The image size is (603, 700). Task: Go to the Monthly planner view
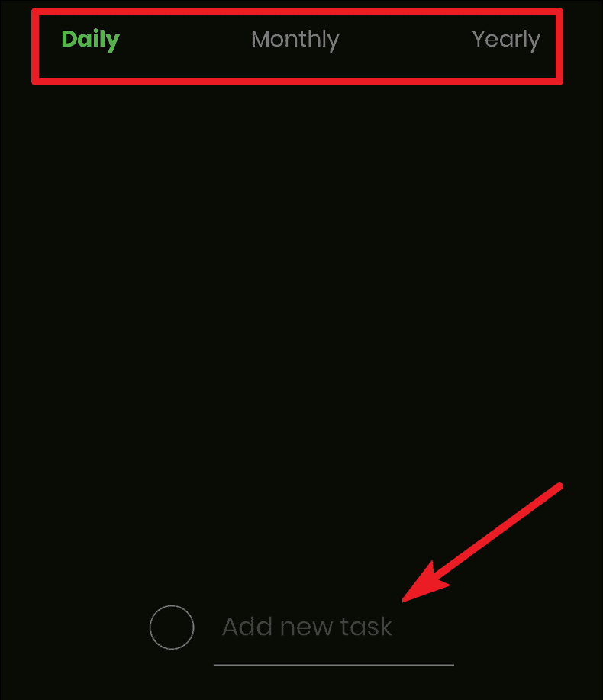[x=295, y=40]
